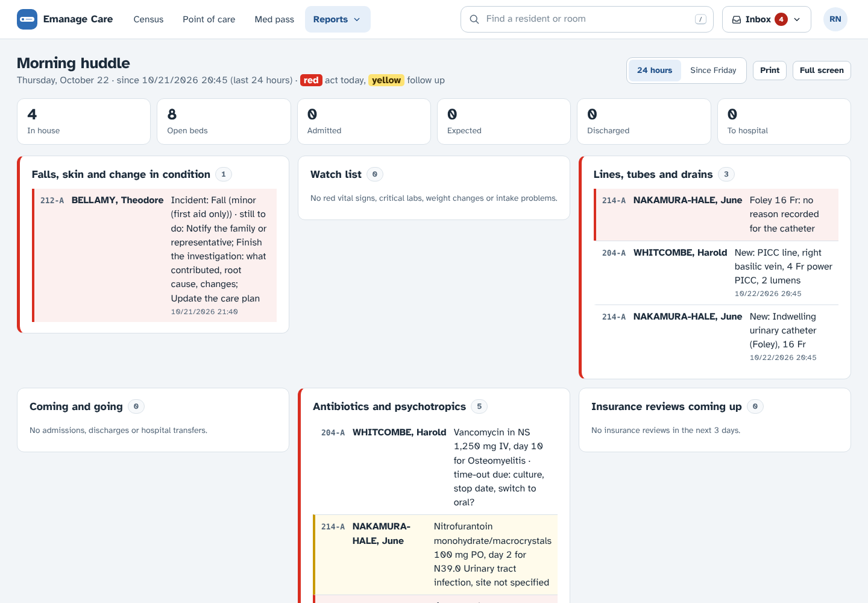Open the RN user avatar
This screenshot has height=603, width=868.
[x=835, y=19]
